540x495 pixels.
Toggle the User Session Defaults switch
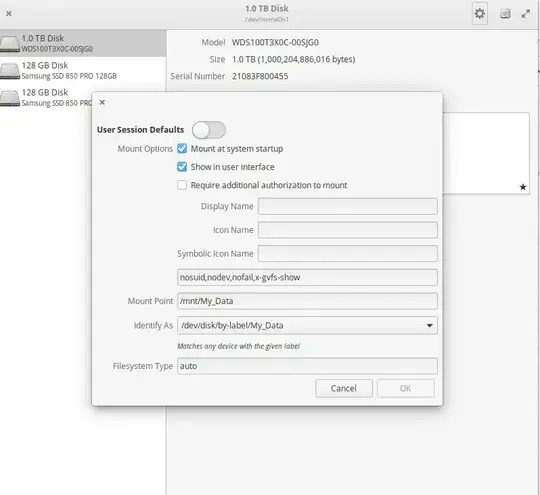tap(209, 130)
